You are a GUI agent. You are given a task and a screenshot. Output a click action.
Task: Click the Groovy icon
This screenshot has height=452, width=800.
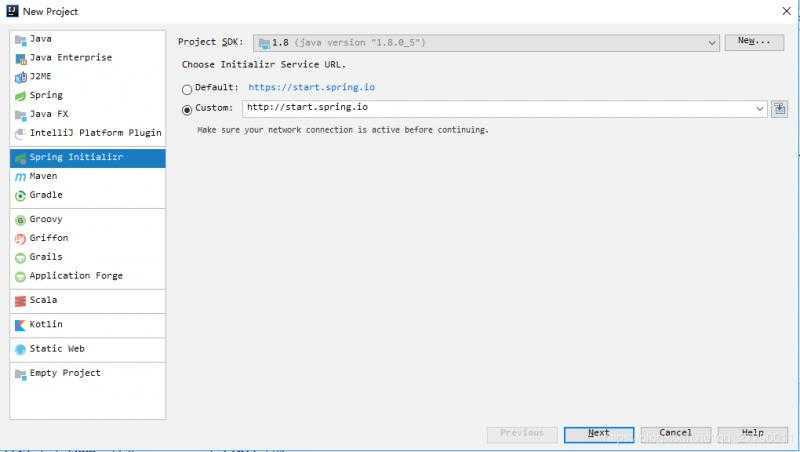(x=20, y=220)
